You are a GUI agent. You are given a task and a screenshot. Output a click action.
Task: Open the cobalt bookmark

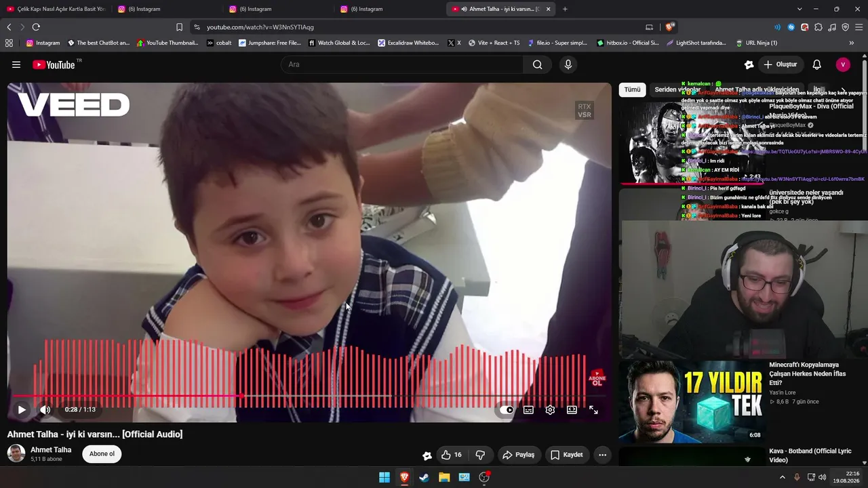(219, 43)
